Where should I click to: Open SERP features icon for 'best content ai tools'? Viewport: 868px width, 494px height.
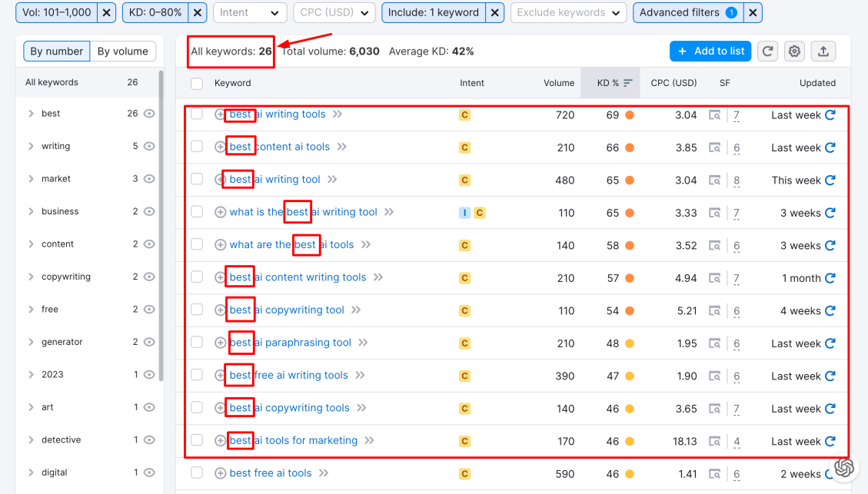(715, 148)
